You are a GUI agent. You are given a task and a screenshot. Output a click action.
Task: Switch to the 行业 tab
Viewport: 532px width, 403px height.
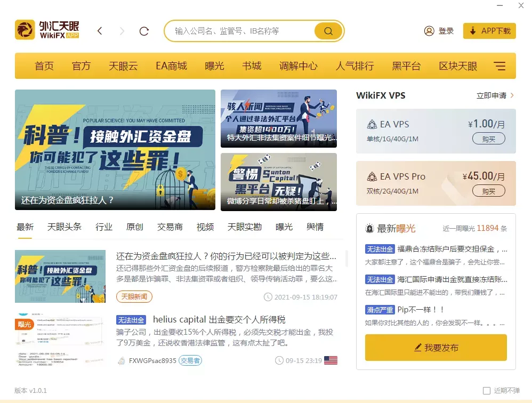(104, 227)
